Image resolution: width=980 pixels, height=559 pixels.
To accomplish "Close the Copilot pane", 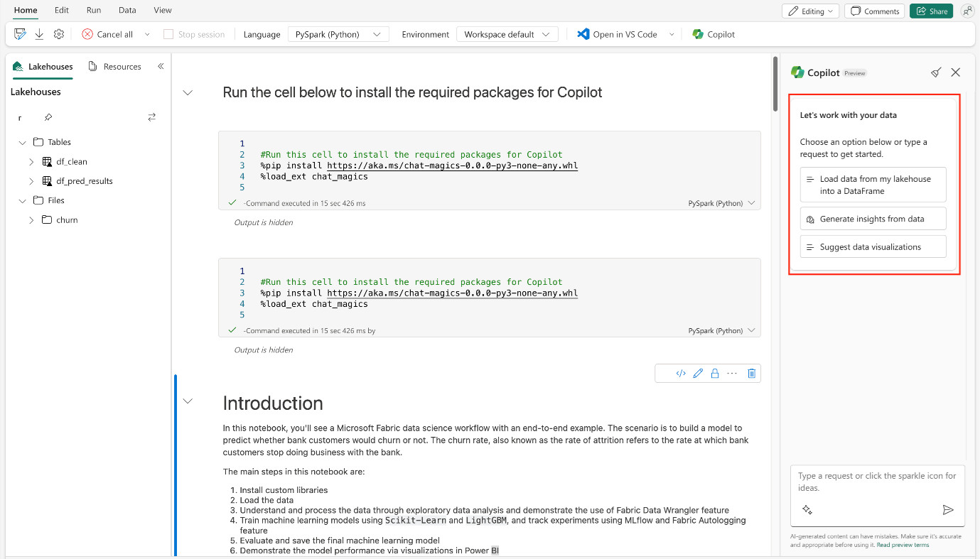I will [956, 72].
